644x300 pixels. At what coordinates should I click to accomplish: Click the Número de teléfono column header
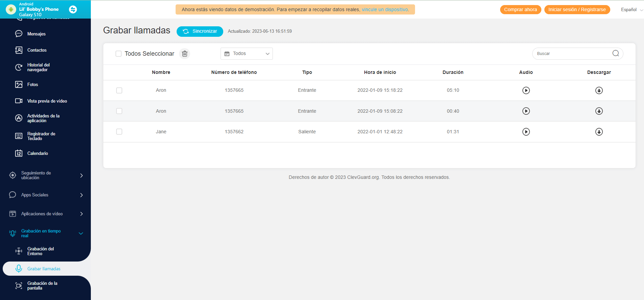pos(234,72)
